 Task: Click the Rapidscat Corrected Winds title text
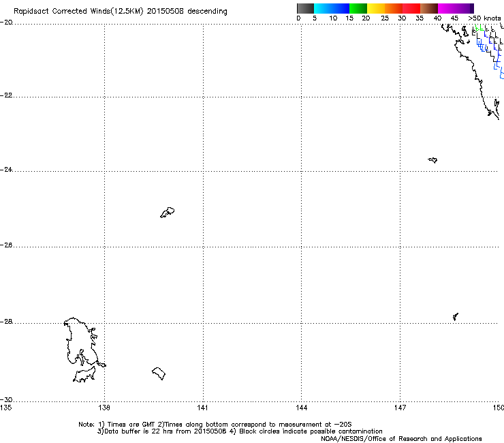click(121, 12)
